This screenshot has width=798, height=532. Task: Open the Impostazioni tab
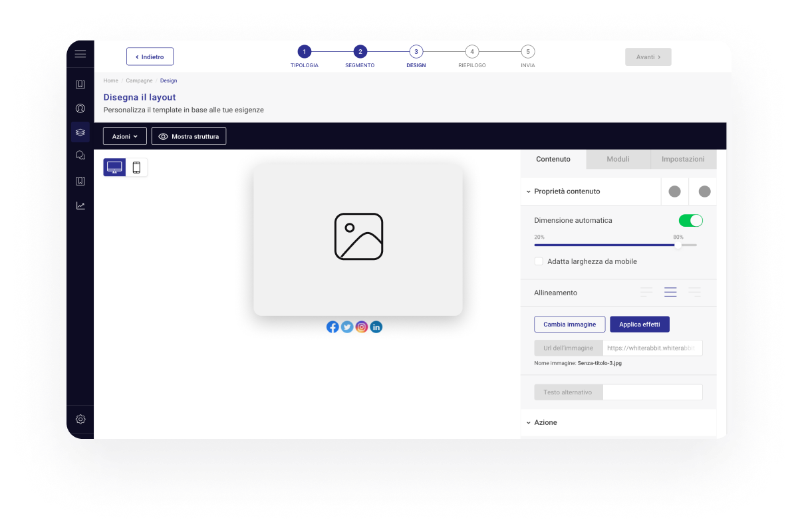click(683, 160)
